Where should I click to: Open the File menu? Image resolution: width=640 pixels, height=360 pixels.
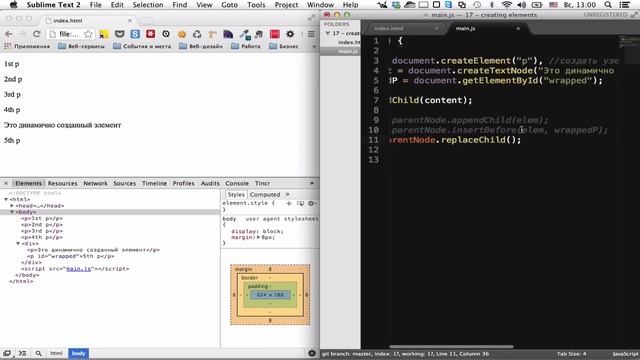(96, 5)
